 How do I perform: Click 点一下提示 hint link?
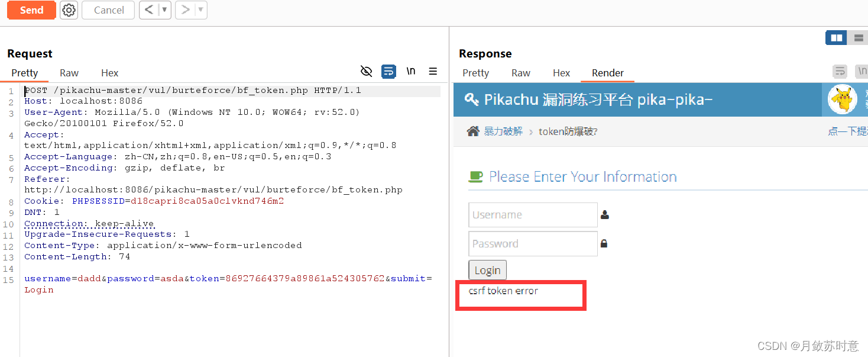(x=848, y=131)
